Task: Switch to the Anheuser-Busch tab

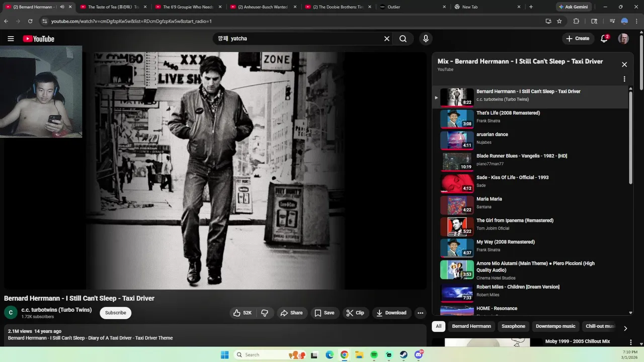Action: click(263, 7)
